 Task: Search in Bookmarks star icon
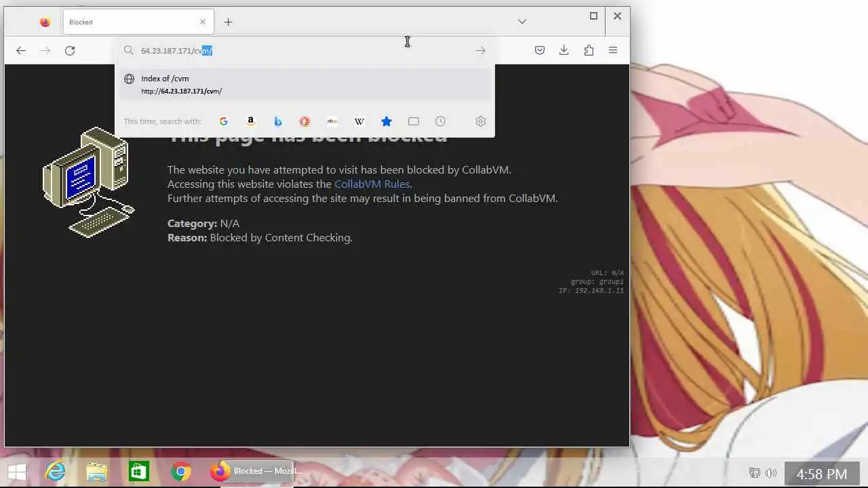(x=387, y=121)
